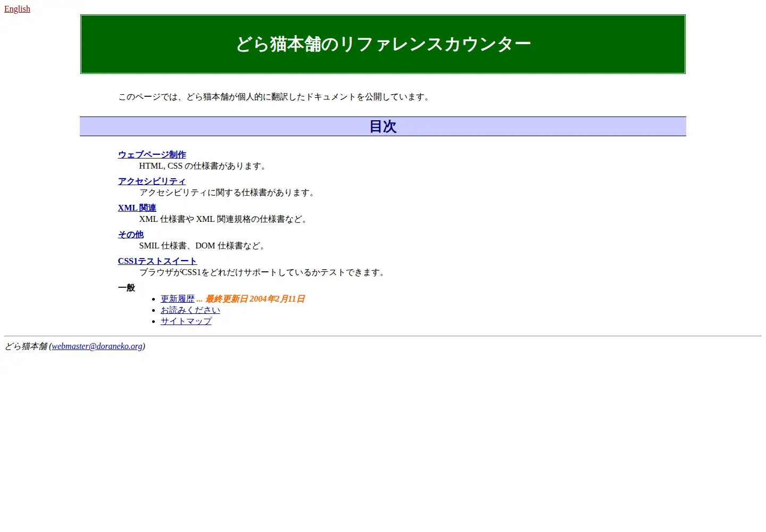The width and height of the screenshot is (766, 532).
Task: Click the description HTML, CSS の仕様書があります。
Action: [x=203, y=166]
